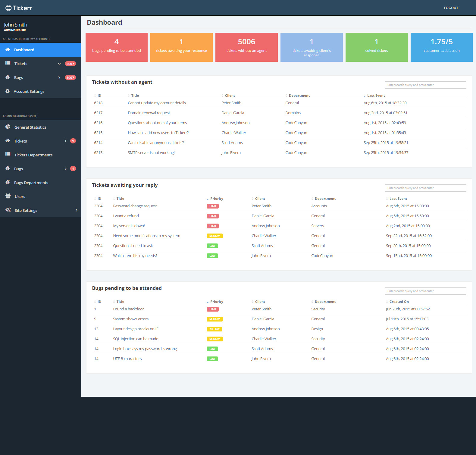This screenshot has width=476, height=455.
Task: Collapse the agent Tickets submenu chevron
Action: [x=59, y=64]
